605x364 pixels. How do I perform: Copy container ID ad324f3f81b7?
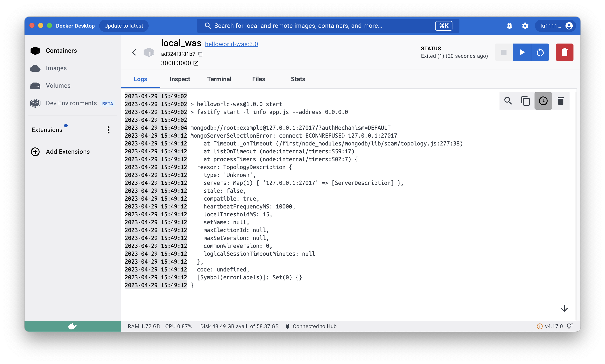(200, 54)
